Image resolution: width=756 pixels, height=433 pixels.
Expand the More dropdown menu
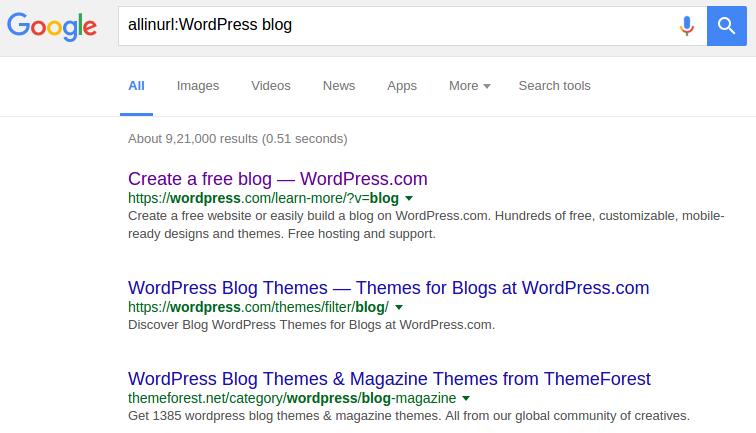point(469,86)
